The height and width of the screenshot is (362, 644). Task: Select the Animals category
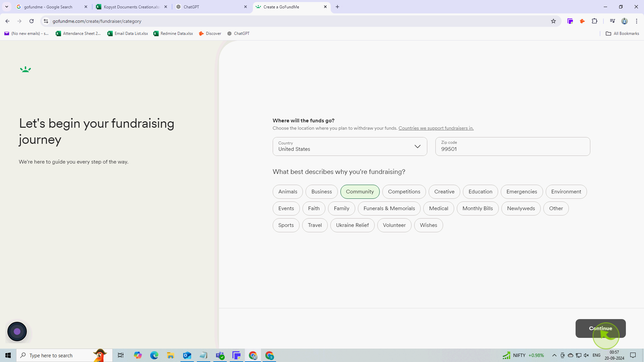(x=288, y=192)
